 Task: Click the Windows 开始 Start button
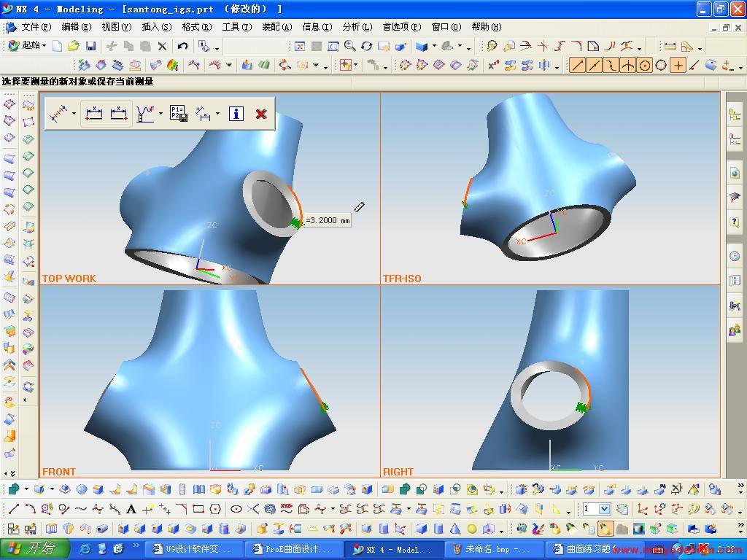click(34, 549)
